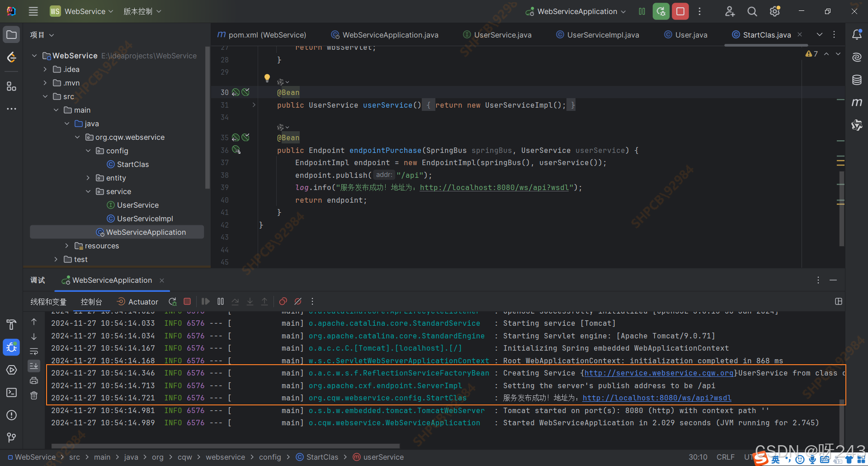
Task: Show hidden editor tabs dropdown
Action: click(820, 35)
